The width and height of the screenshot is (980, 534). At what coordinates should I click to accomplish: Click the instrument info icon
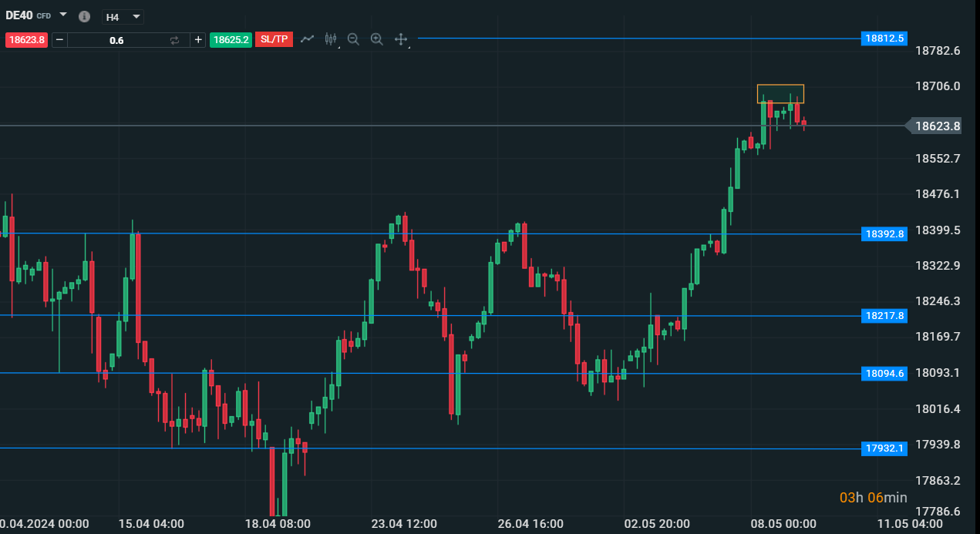85,17
